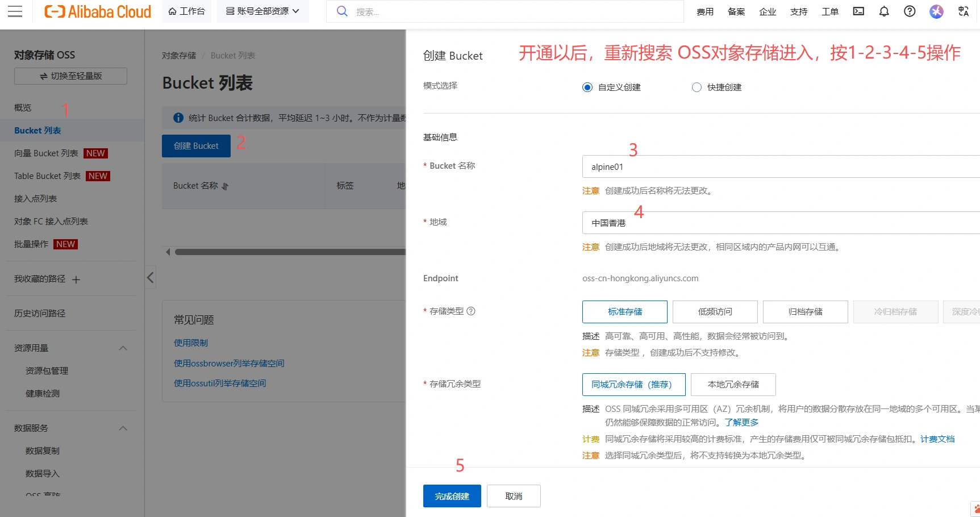Select the 快捷创建 radio option
This screenshot has height=517, width=980.
click(697, 87)
